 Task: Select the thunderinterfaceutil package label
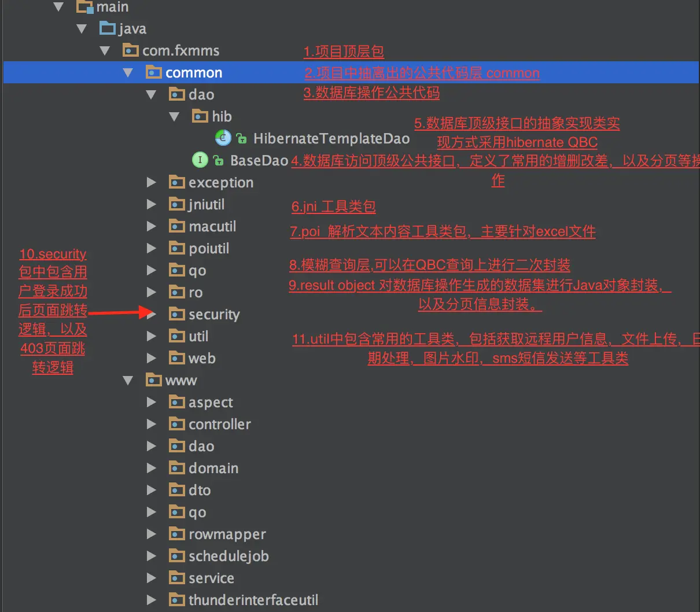[253, 600]
